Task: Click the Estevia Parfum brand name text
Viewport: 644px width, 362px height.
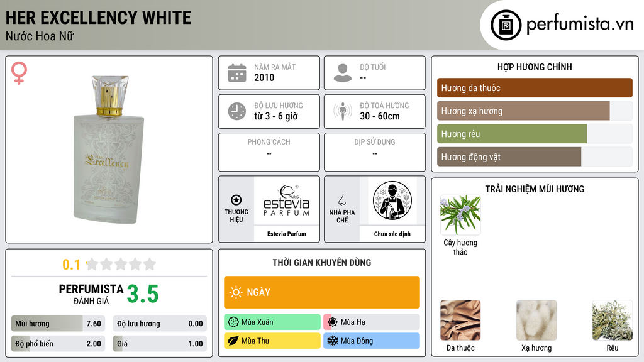Action: [x=287, y=234]
